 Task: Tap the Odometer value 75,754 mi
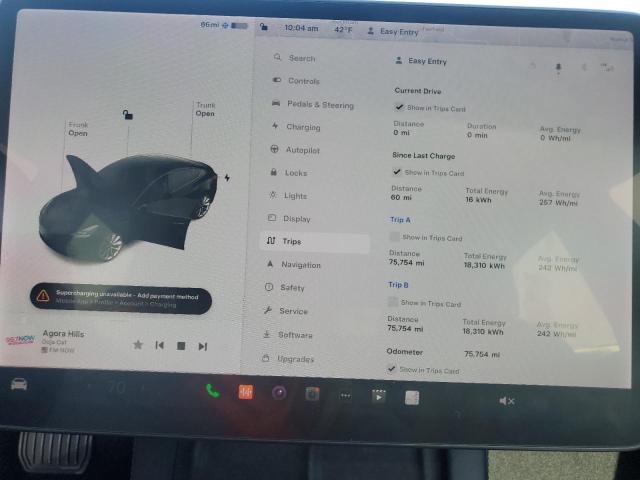482,354
